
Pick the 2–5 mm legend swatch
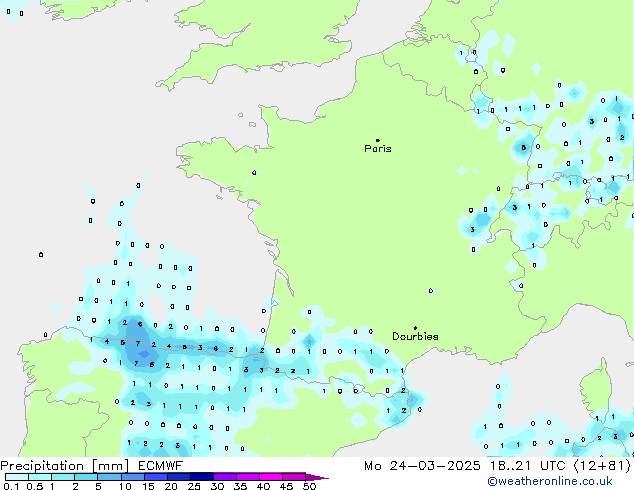[x=86, y=477]
